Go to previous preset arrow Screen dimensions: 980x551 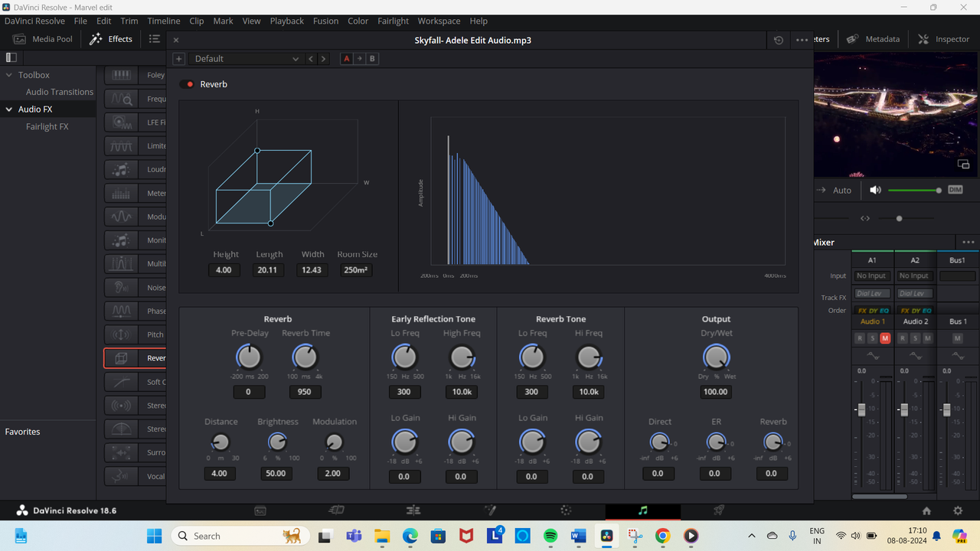[311, 59]
